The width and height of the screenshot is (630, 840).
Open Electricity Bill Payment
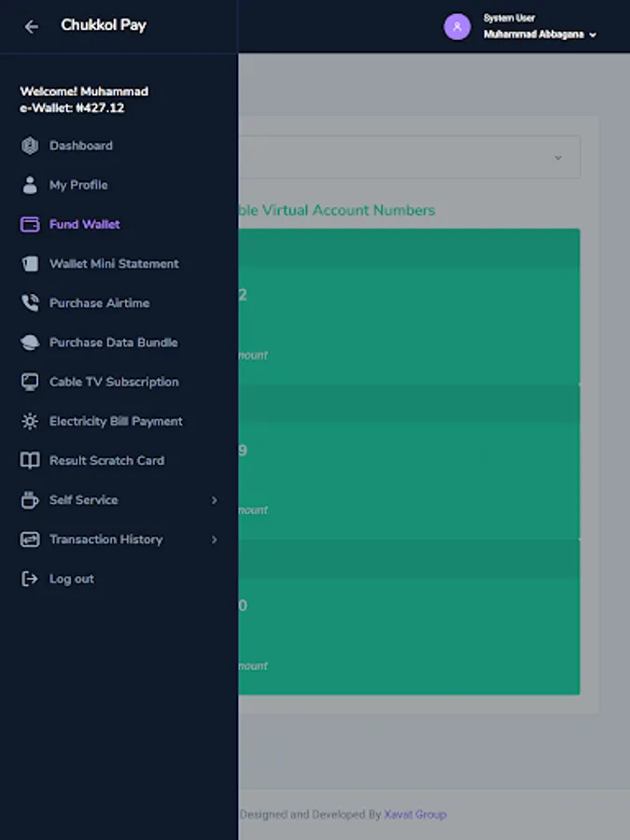coord(116,421)
